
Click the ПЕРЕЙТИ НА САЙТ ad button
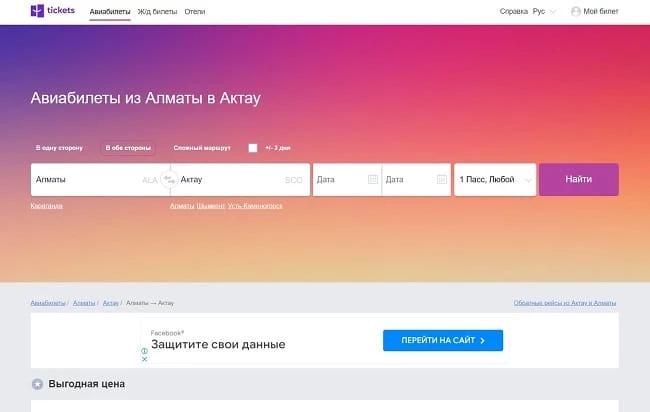(443, 340)
